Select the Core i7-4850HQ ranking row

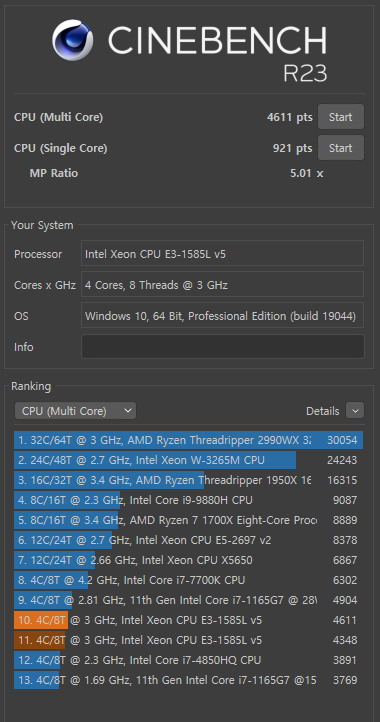(x=188, y=660)
